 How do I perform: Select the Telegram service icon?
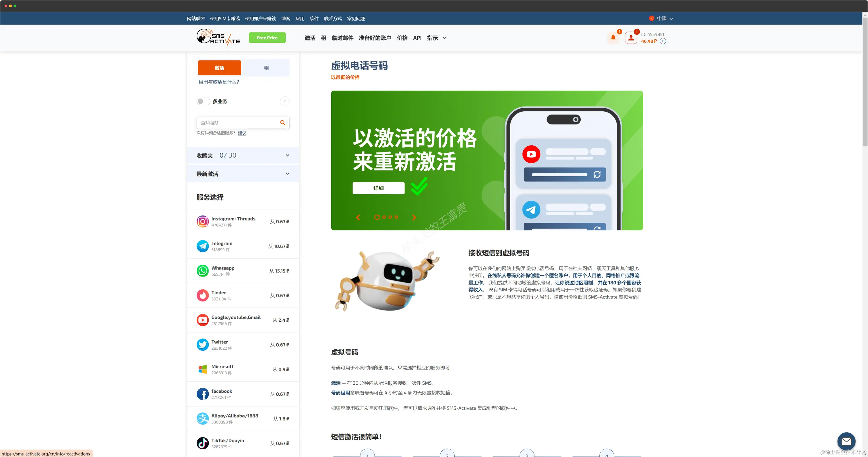click(203, 246)
